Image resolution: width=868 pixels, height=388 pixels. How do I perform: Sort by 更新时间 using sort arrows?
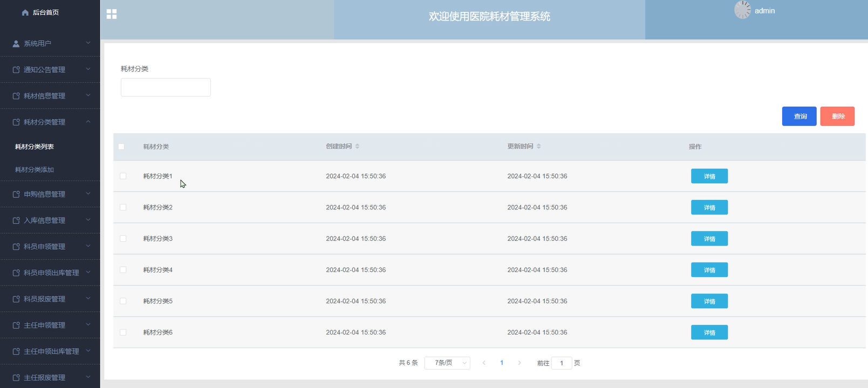click(538, 146)
